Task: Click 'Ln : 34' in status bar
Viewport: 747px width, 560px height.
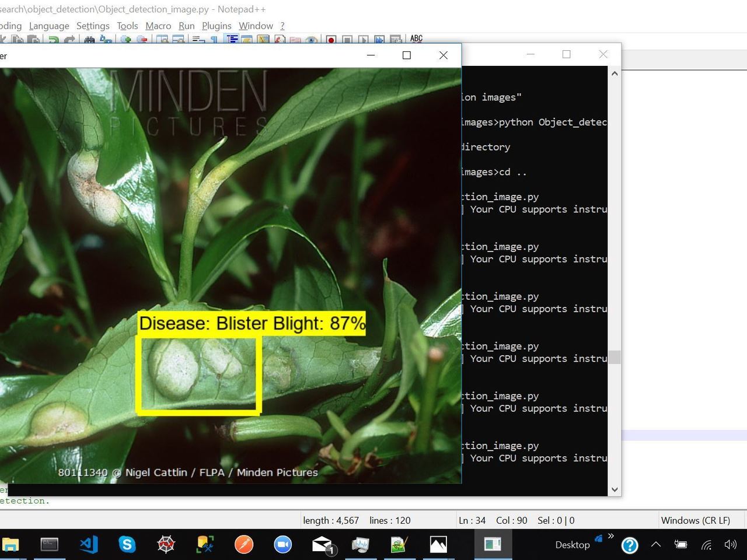Action: click(472, 520)
